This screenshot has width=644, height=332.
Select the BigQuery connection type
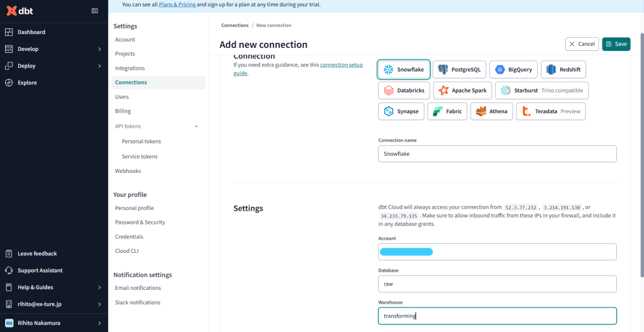tap(513, 69)
